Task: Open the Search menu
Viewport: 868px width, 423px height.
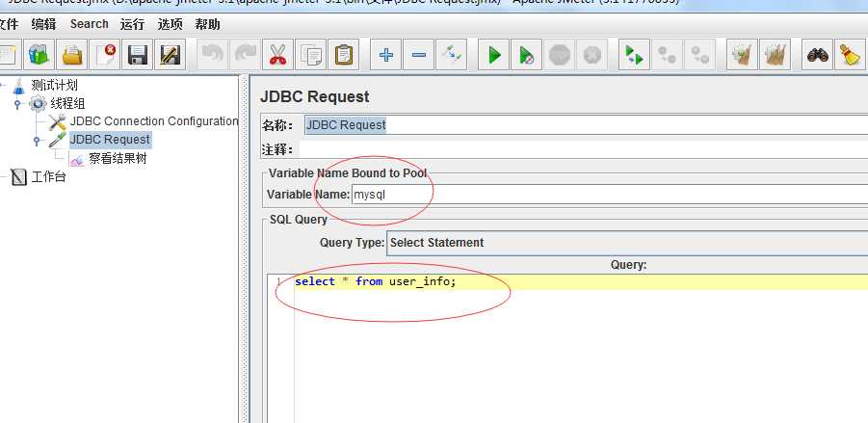Action: (x=90, y=24)
